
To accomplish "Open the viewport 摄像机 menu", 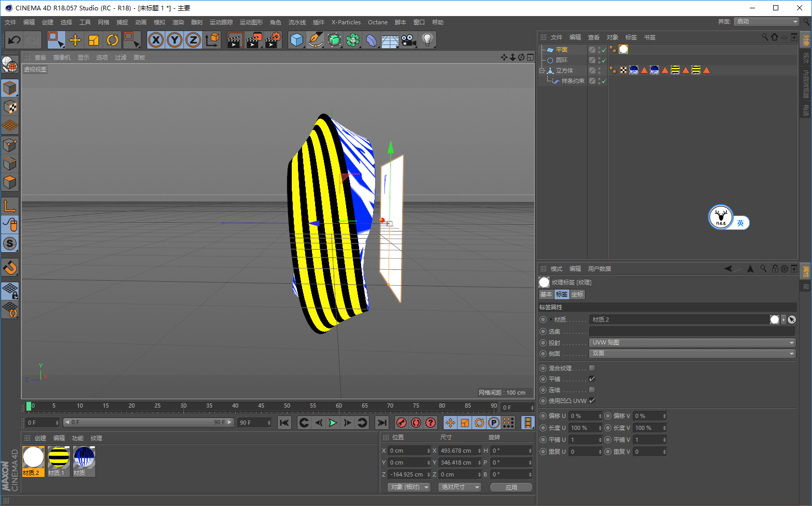I will [62, 57].
